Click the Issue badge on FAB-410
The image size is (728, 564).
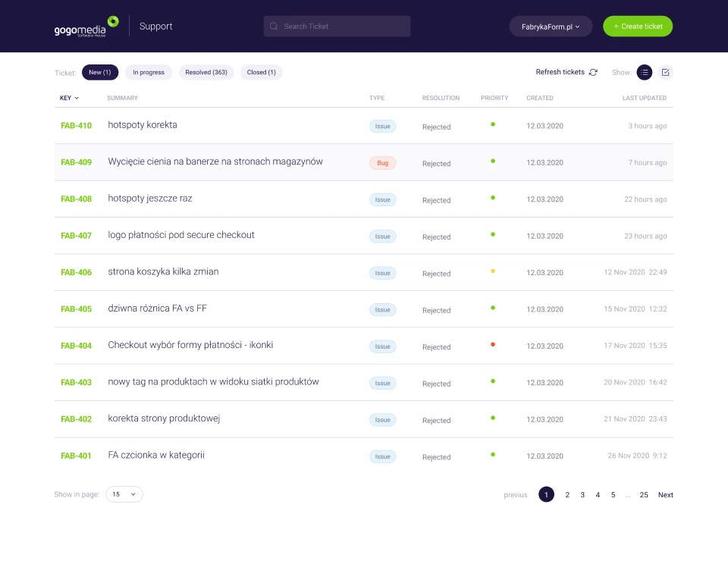pyautogui.click(x=382, y=127)
